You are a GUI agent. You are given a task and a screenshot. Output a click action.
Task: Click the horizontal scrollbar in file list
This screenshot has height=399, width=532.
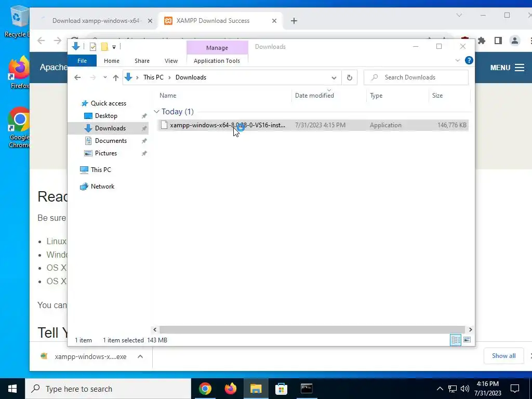[x=312, y=329]
